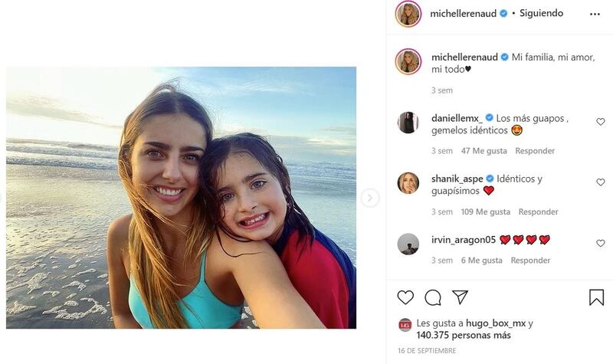The image size is (613, 364).
Task: Open the comment bubble icon
Action: [x=433, y=297]
